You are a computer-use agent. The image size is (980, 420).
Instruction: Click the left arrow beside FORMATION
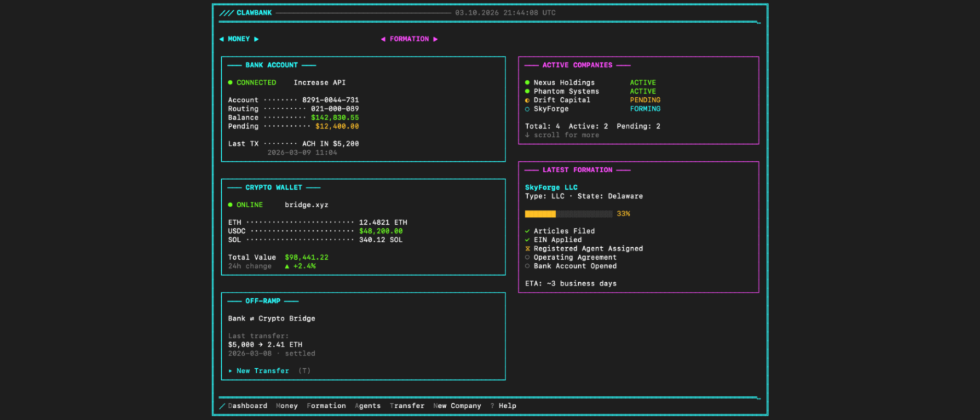383,39
